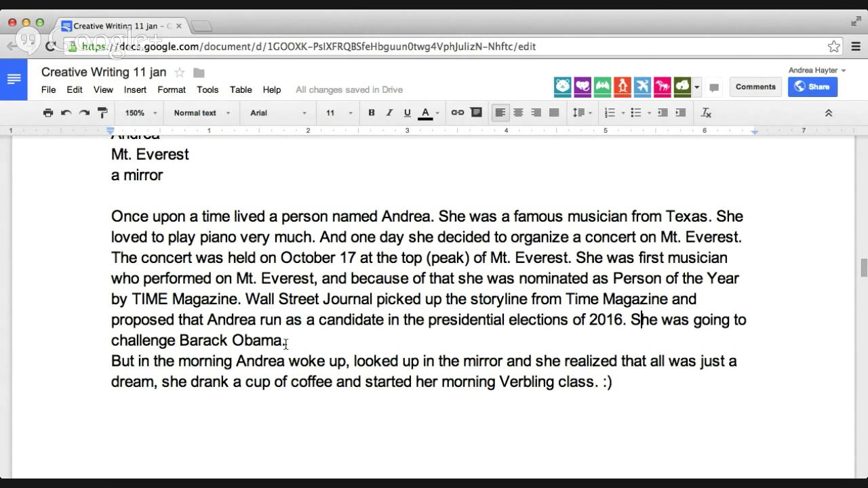Viewport: 868px width, 488px height.
Task: Click the document title Creative Writing 11 jan
Action: click(x=104, y=73)
